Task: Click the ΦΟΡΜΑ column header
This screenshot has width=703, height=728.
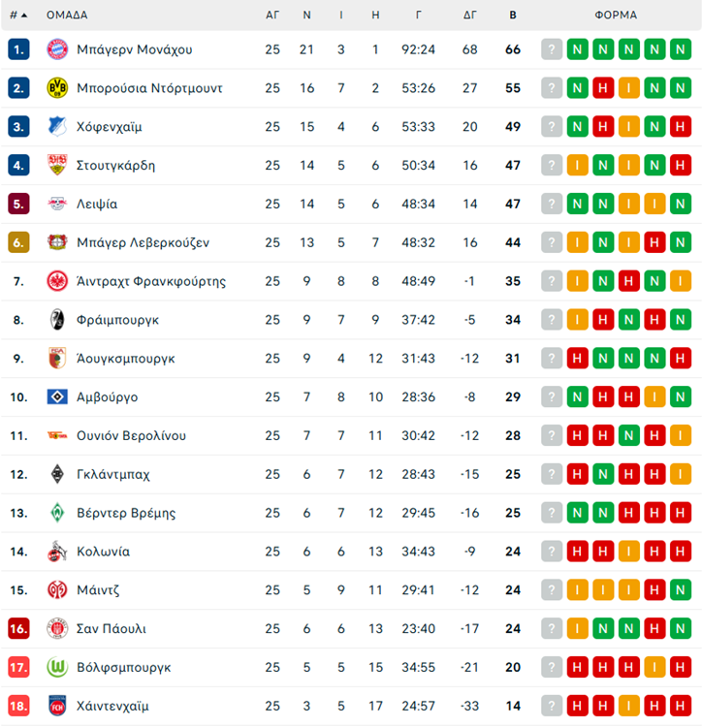Action: click(x=616, y=15)
